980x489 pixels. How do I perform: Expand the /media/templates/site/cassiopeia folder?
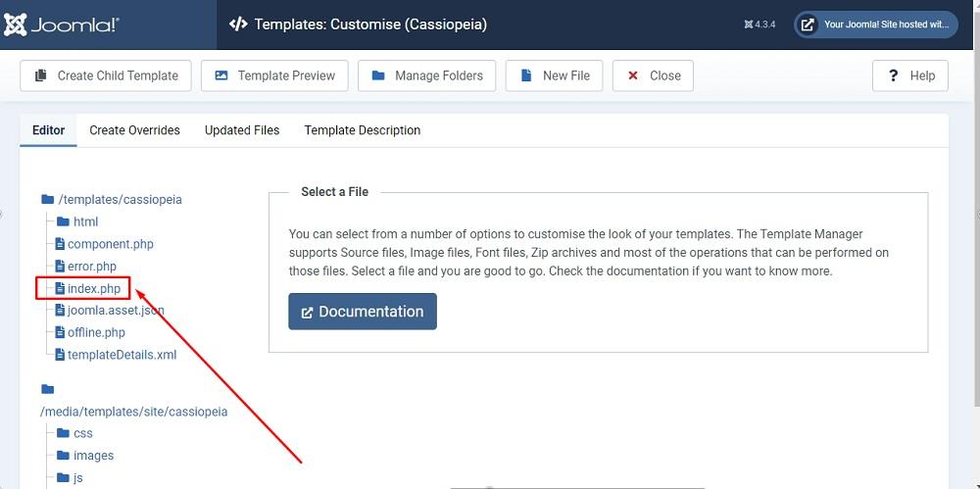pos(133,412)
